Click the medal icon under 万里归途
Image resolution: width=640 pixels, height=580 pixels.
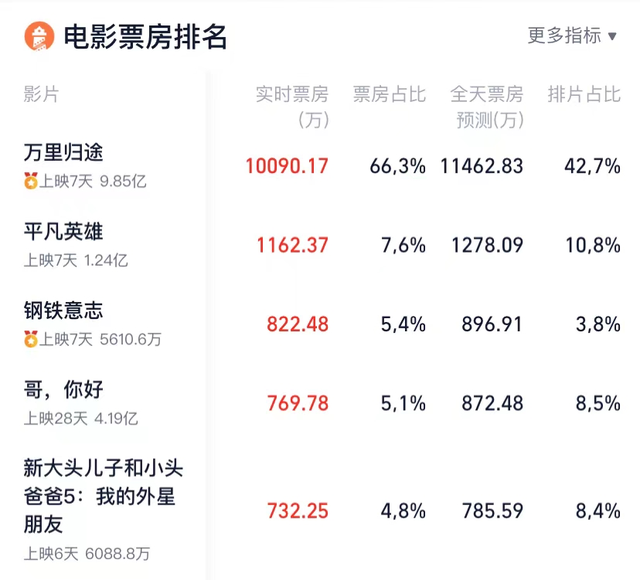click(31, 181)
